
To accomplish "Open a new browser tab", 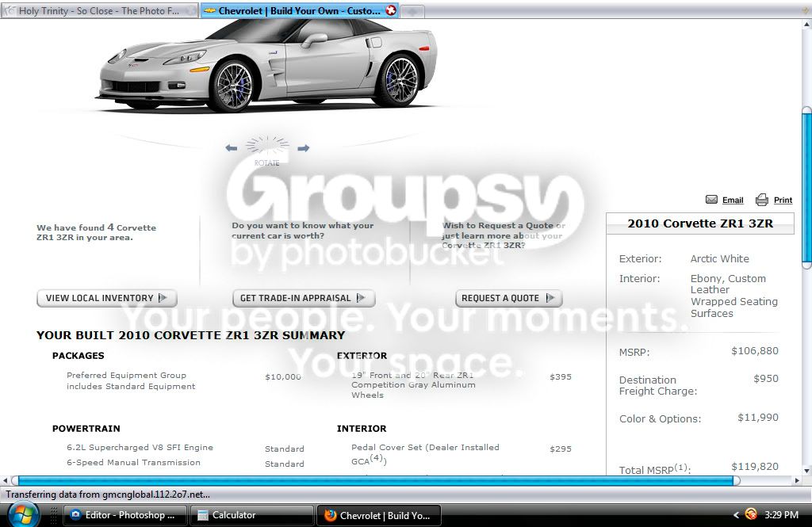I will pyautogui.click(x=412, y=11).
